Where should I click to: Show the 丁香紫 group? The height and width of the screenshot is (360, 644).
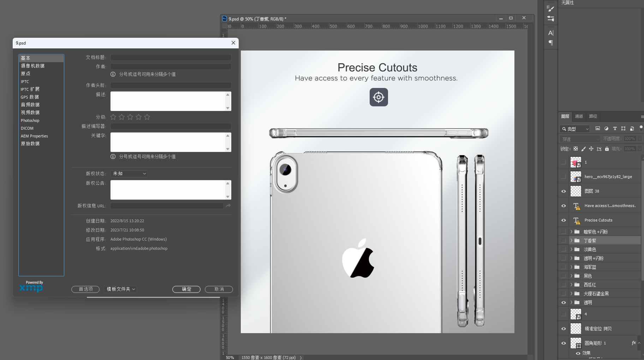tap(563, 241)
